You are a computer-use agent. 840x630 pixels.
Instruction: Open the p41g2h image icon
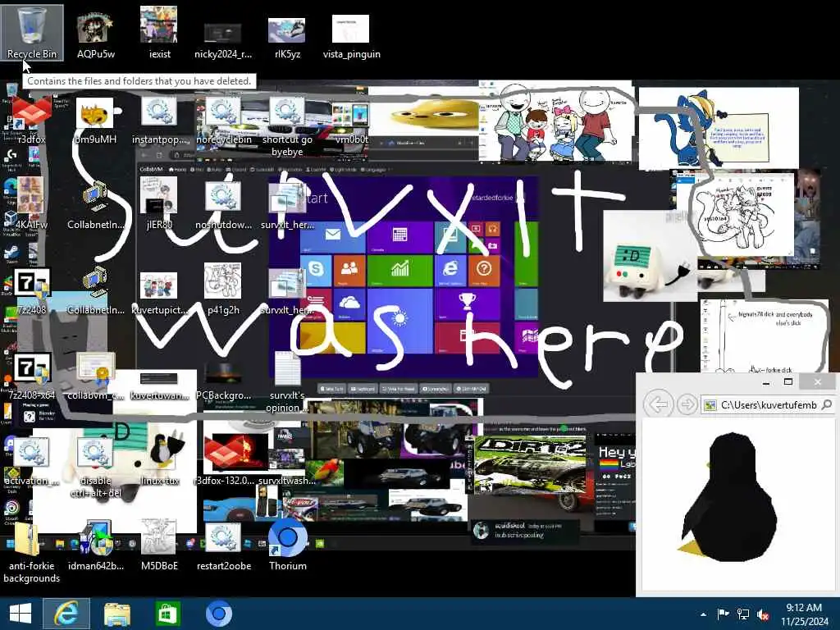[x=223, y=290]
